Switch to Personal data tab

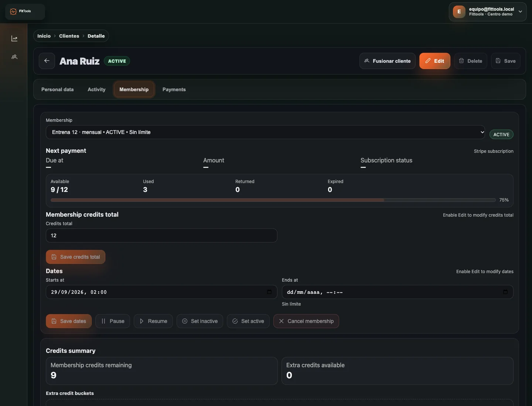57,89
